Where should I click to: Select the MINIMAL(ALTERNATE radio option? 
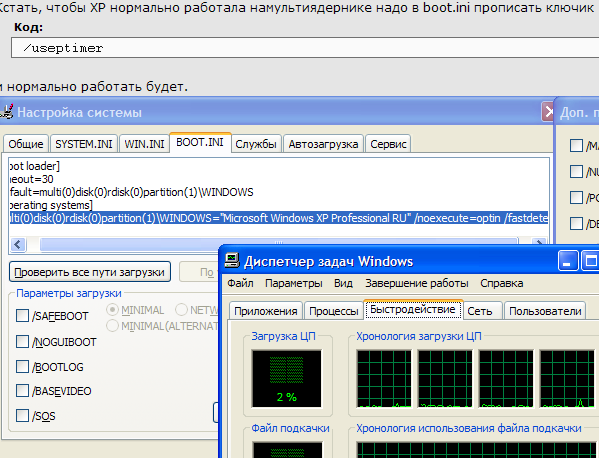click(x=112, y=326)
